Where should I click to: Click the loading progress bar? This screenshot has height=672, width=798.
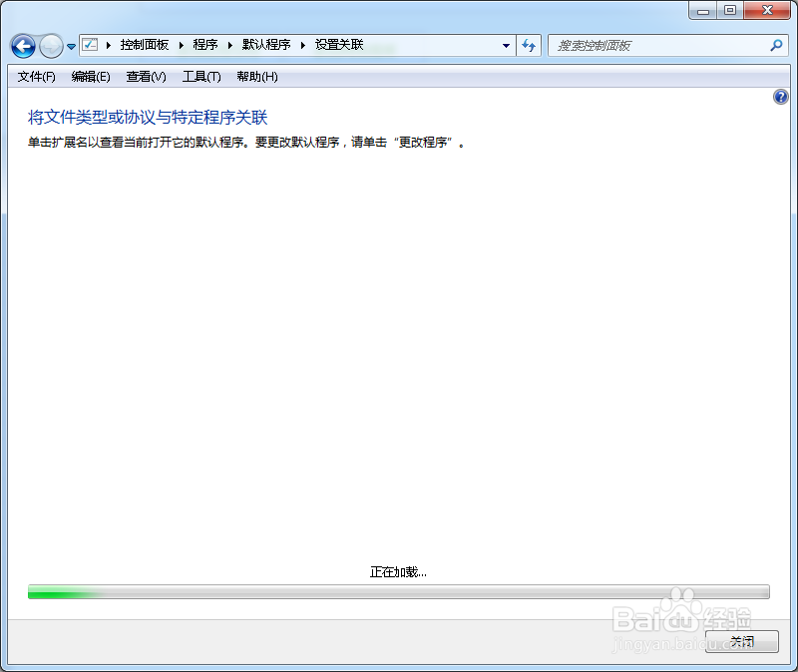tap(399, 592)
